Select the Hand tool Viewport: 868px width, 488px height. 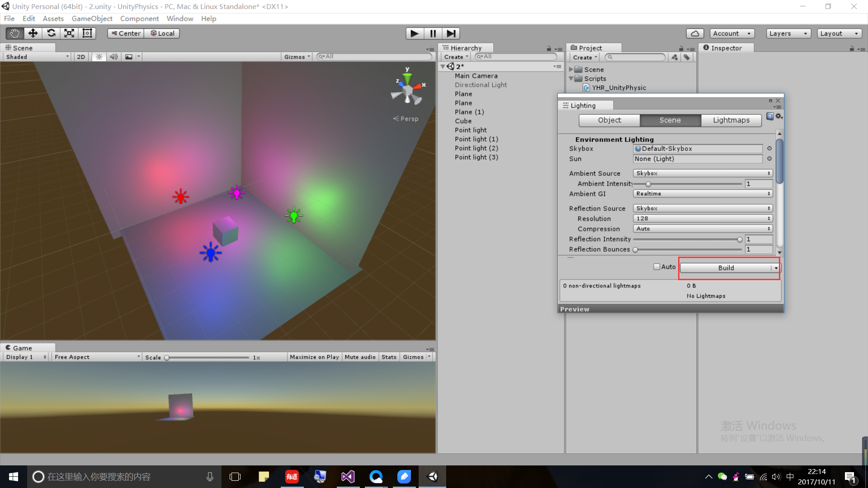(14, 33)
